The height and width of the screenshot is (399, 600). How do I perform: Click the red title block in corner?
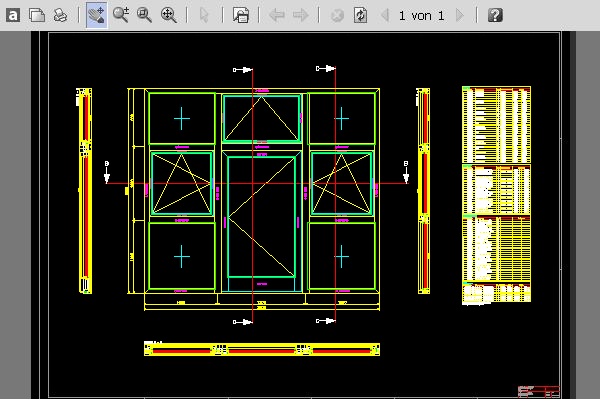[539, 391]
